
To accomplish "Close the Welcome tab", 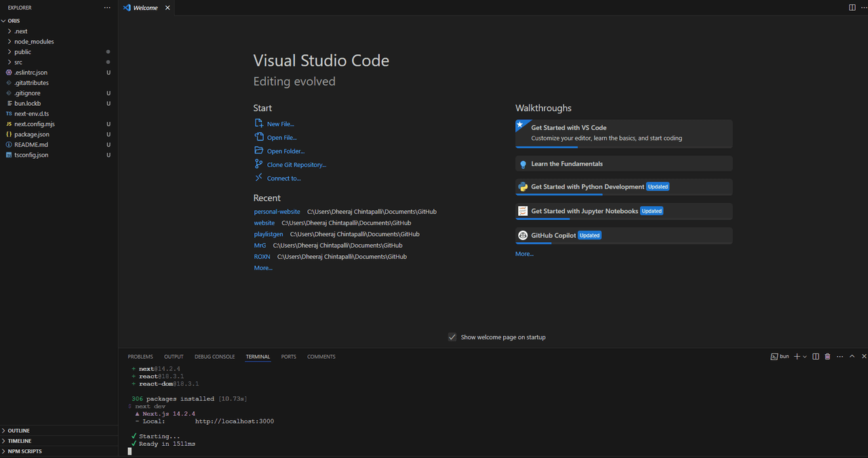I will point(167,7).
